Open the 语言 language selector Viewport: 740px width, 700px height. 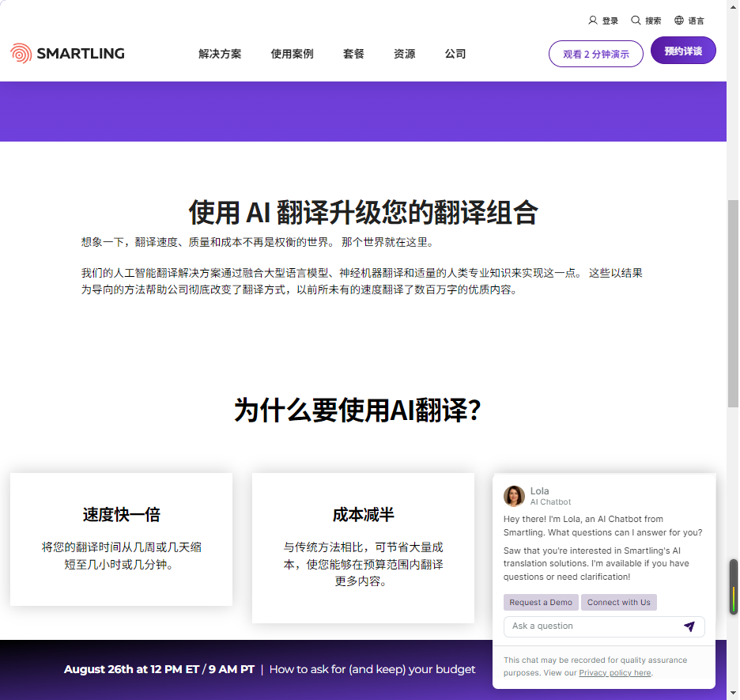point(696,21)
